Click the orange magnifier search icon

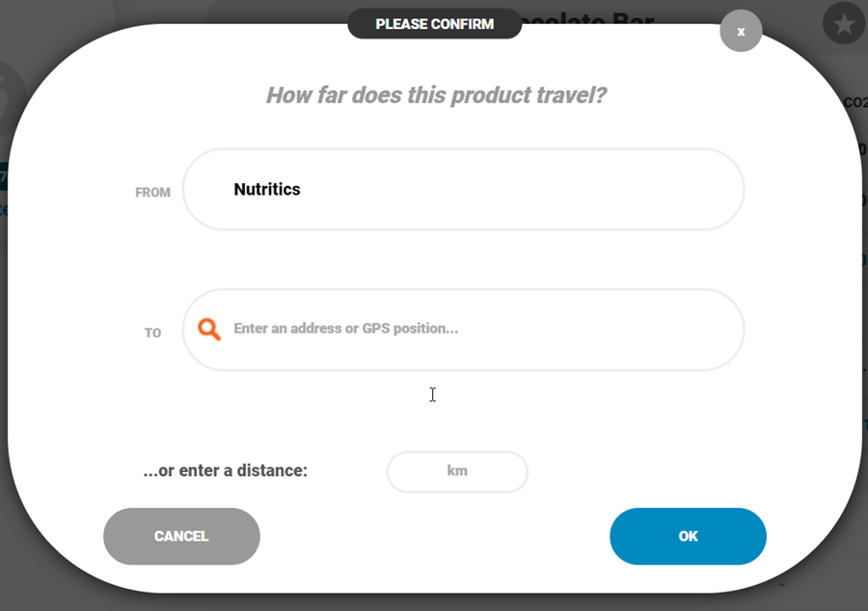point(209,329)
